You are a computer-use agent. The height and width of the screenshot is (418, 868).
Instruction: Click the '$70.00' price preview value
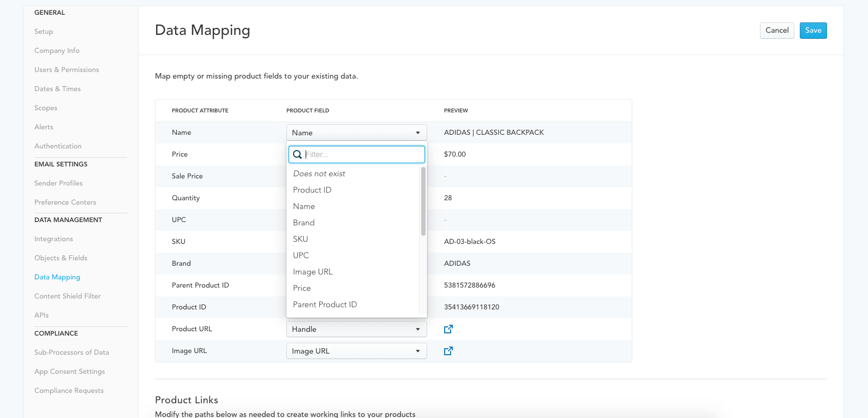pyautogui.click(x=455, y=154)
